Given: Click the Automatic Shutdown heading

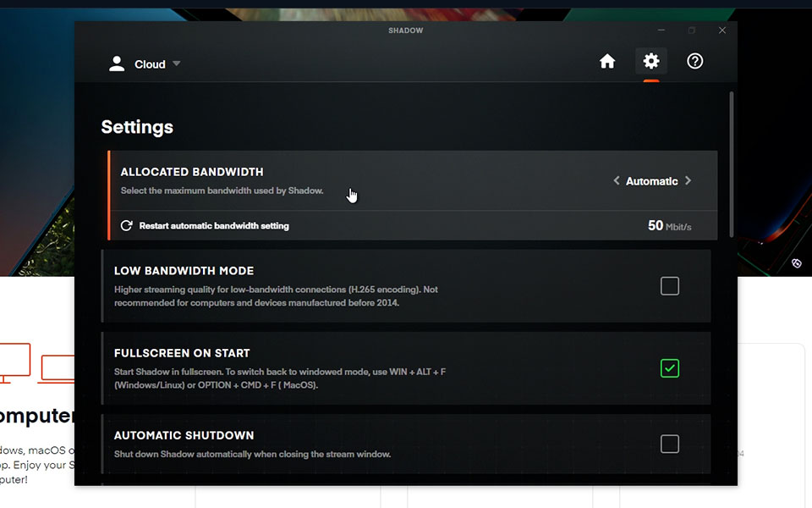Looking at the screenshot, I should point(184,435).
